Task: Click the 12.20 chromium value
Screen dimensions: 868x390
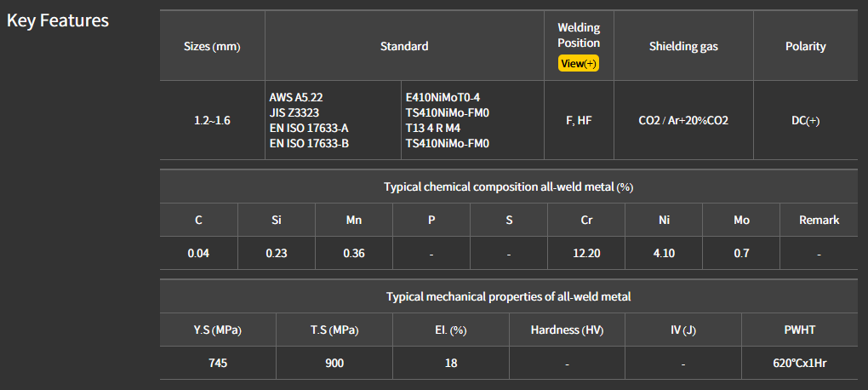Action: [586, 253]
